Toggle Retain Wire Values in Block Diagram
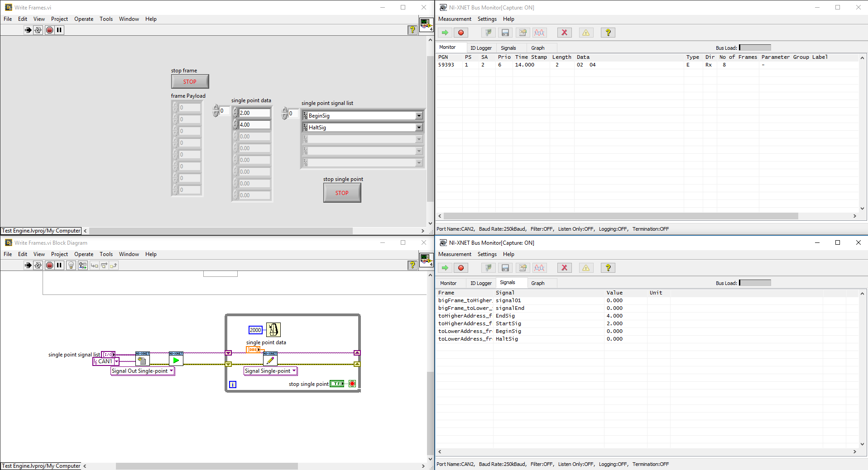The image size is (868, 470). (82, 265)
